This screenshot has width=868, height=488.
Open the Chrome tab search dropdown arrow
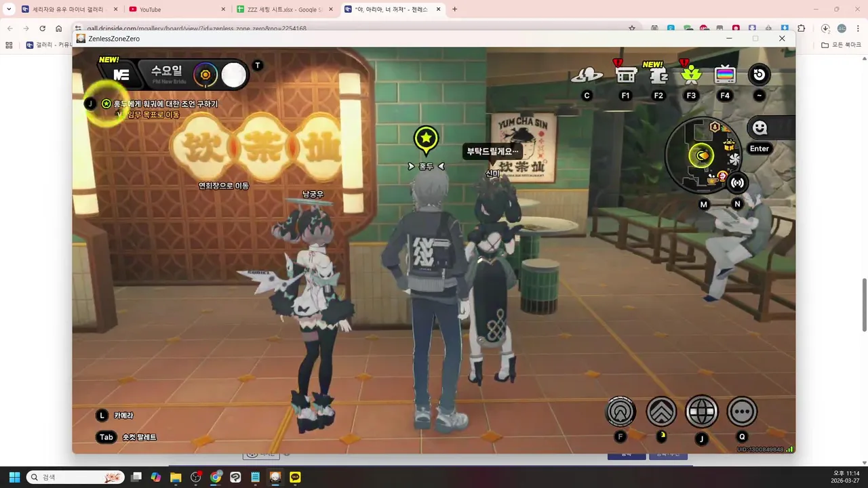[9, 9]
